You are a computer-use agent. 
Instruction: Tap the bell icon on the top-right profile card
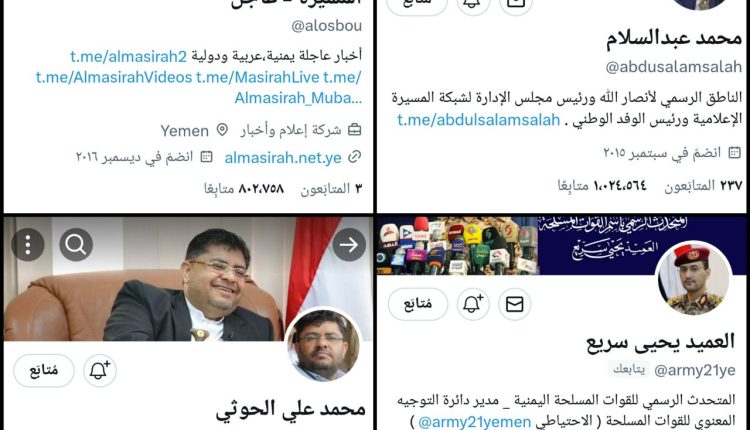pyautogui.click(x=473, y=4)
